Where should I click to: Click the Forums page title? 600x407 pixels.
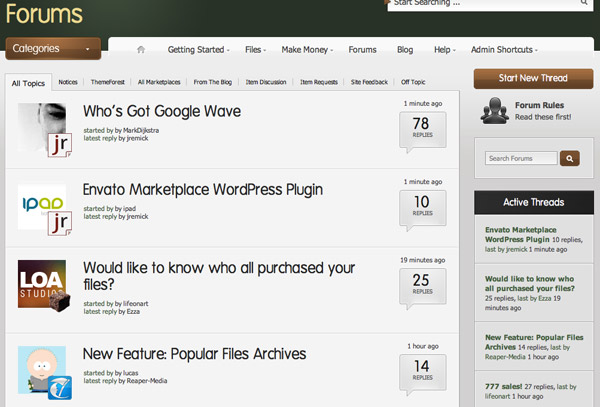point(44,14)
